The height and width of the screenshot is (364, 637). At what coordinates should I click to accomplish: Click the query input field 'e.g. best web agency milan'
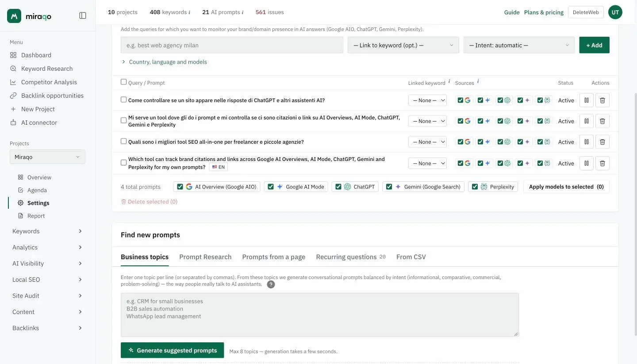[232, 45]
